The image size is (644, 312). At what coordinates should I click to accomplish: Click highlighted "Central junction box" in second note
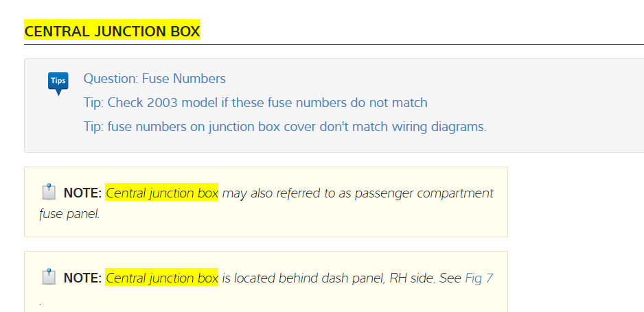point(162,278)
